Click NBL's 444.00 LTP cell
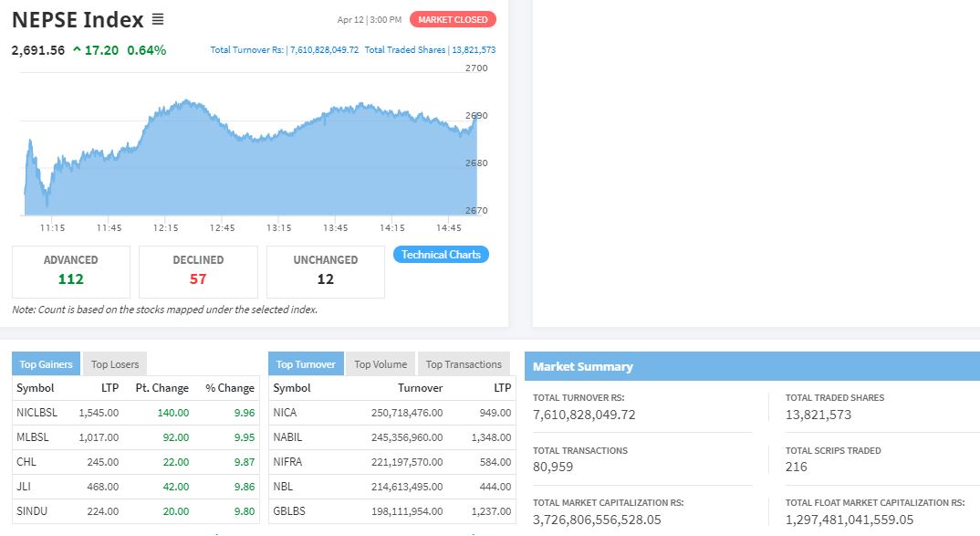The width and height of the screenshot is (980, 536). (x=495, y=486)
